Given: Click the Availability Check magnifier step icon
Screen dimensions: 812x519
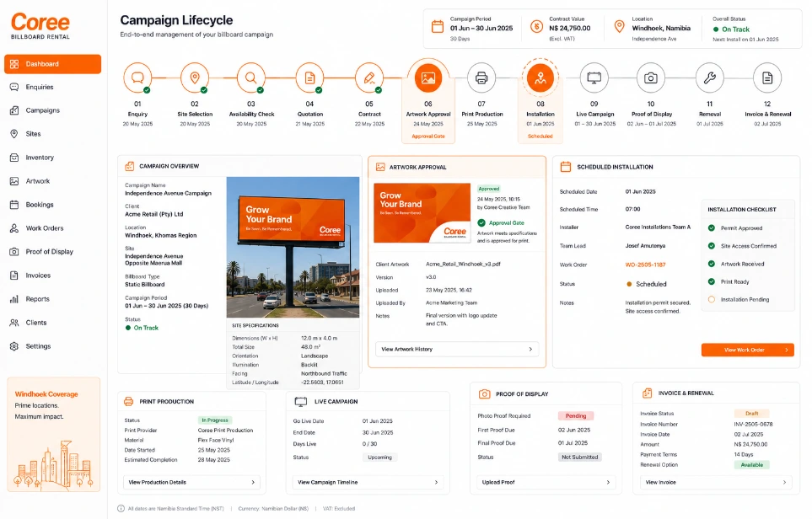Looking at the screenshot, I should click(251, 78).
